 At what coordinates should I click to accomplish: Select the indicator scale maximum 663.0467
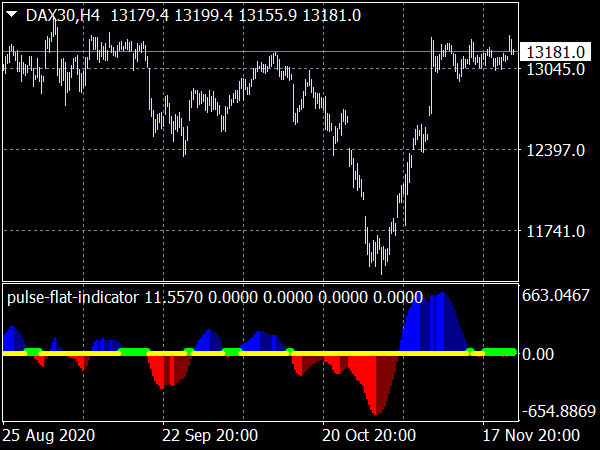click(556, 295)
